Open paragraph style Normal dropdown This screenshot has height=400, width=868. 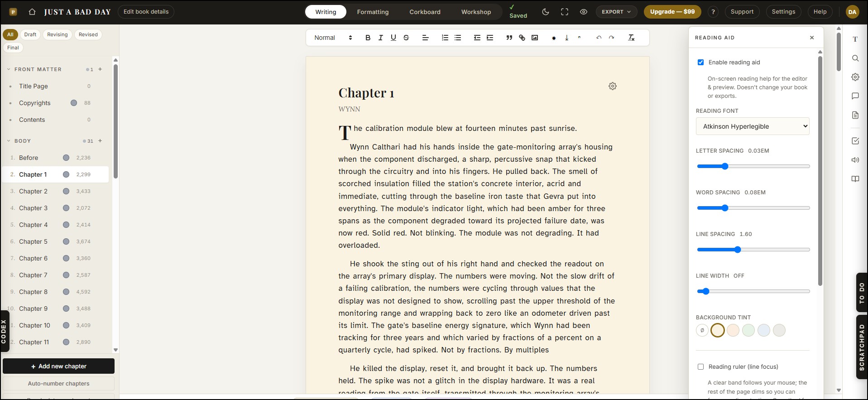point(333,38)
